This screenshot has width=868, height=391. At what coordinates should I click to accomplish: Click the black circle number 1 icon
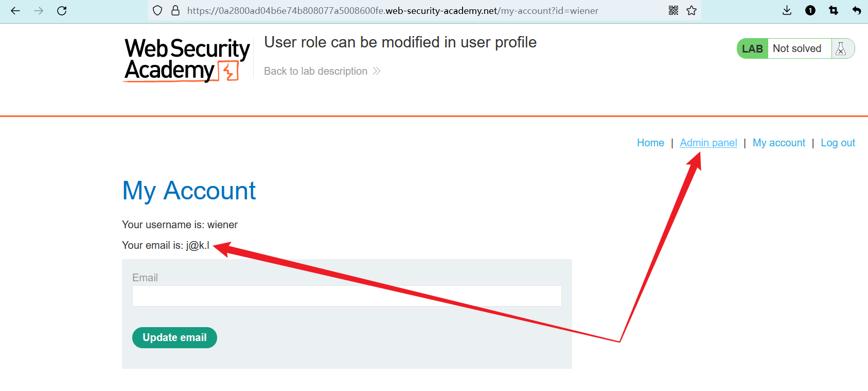[810, 10]
